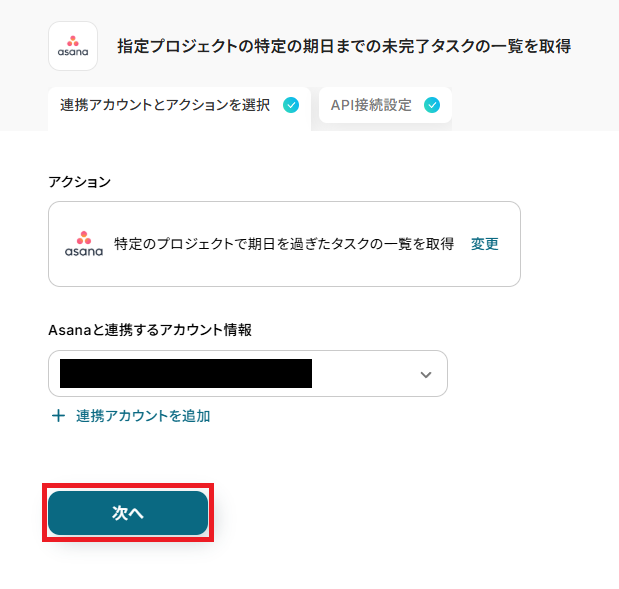Open the Asana account selection field
The width and height of the screenshot is (619, 589).
[x=248, y=373]
